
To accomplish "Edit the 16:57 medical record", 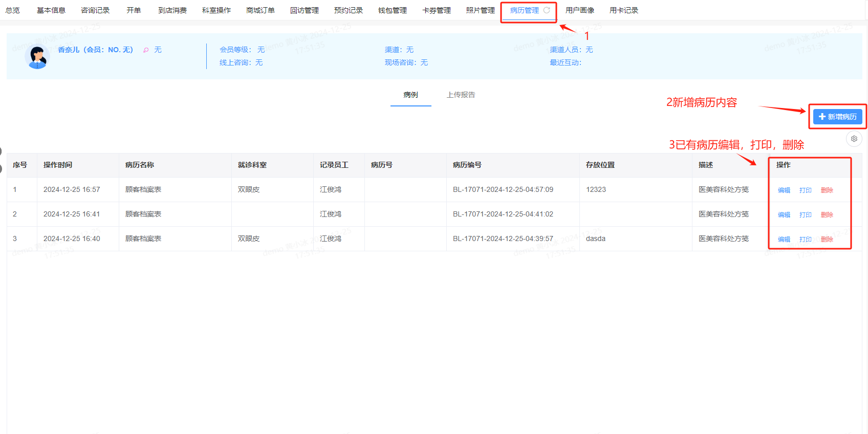I will click(x=784, y=190).
